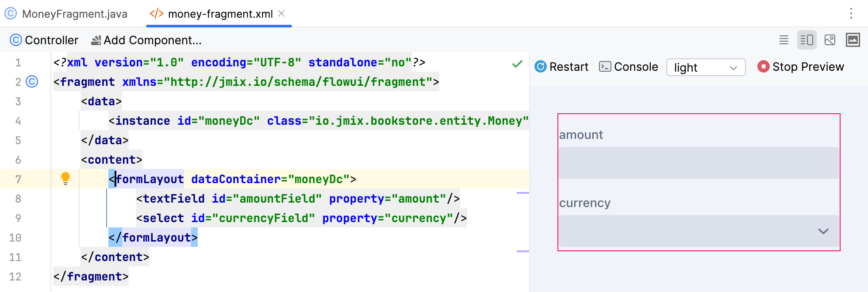Click the closing </data> tag
Screen dimensions: 868x292
105,140
